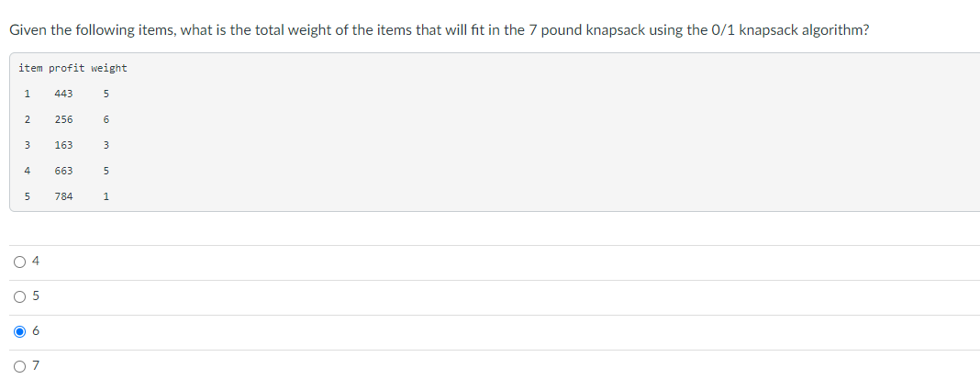
Task: Click weight value 1 in item 5's row
Action: coord(106,196)
